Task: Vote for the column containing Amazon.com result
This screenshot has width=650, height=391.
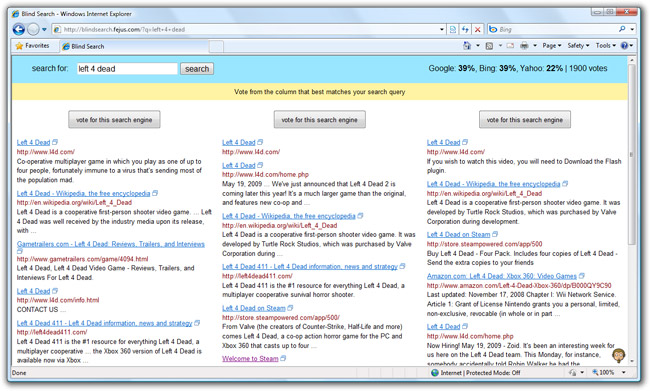Action: pos(525,120)
